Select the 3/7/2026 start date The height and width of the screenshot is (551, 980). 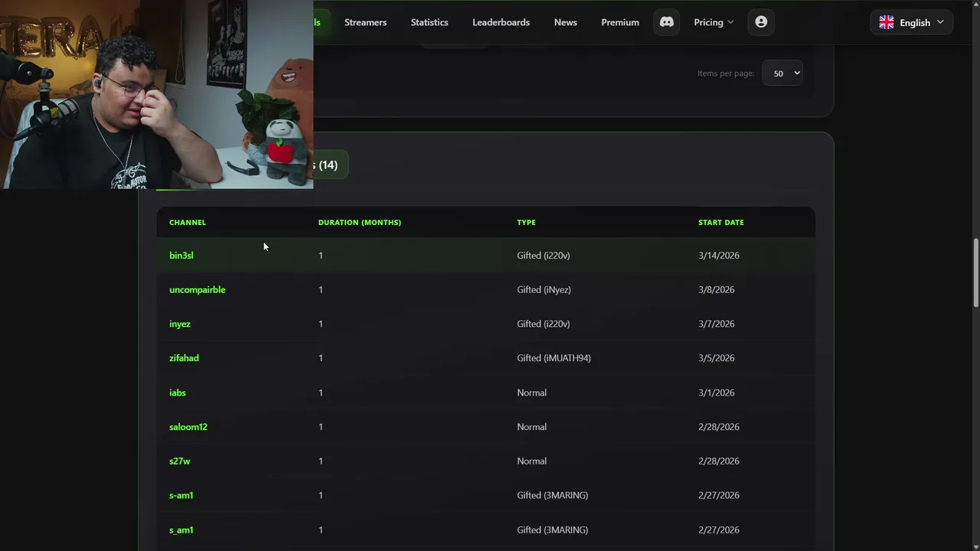717,324
